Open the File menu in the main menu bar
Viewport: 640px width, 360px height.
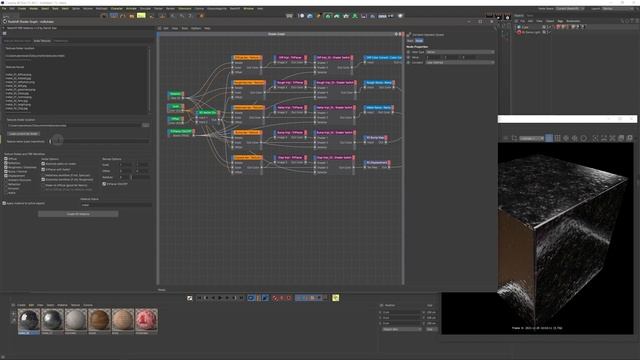tap(4, 9)
